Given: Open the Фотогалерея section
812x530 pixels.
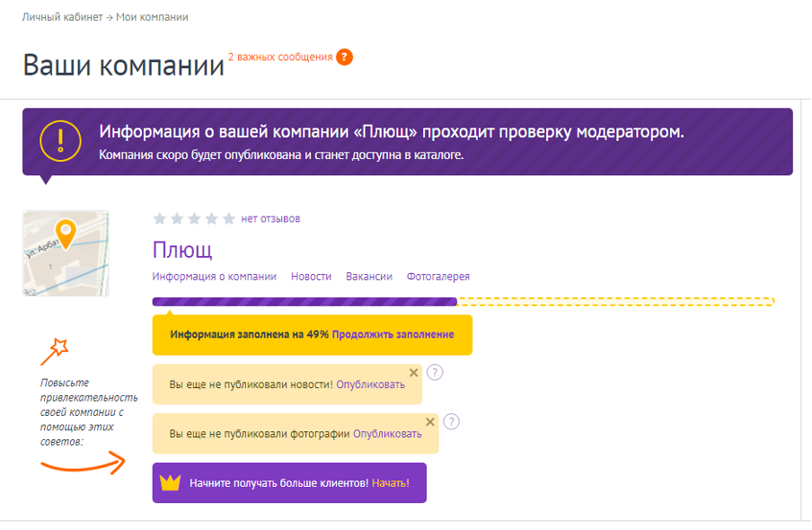Looking at the screenshot, I should coord(437,277).
